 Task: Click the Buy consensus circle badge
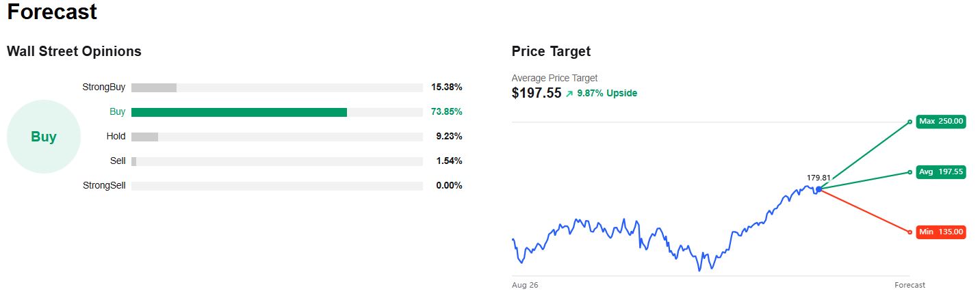coord(44,137)
